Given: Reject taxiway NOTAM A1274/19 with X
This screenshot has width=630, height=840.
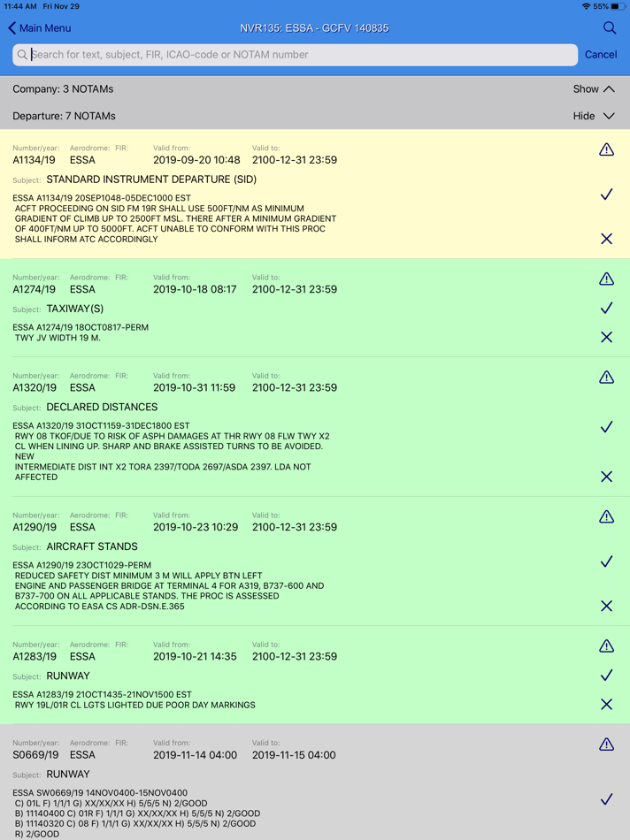Looking at the screenshot, I should point(606,337).
